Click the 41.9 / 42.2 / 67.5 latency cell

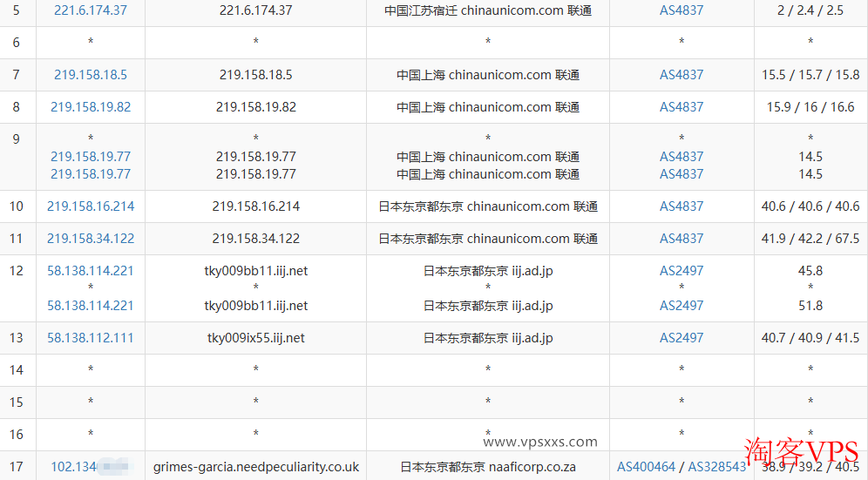(810, 239)
